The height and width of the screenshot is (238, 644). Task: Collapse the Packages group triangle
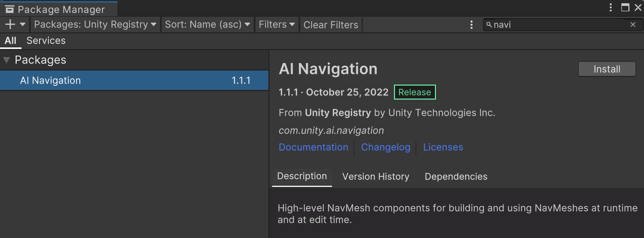(x=6, y=60)
